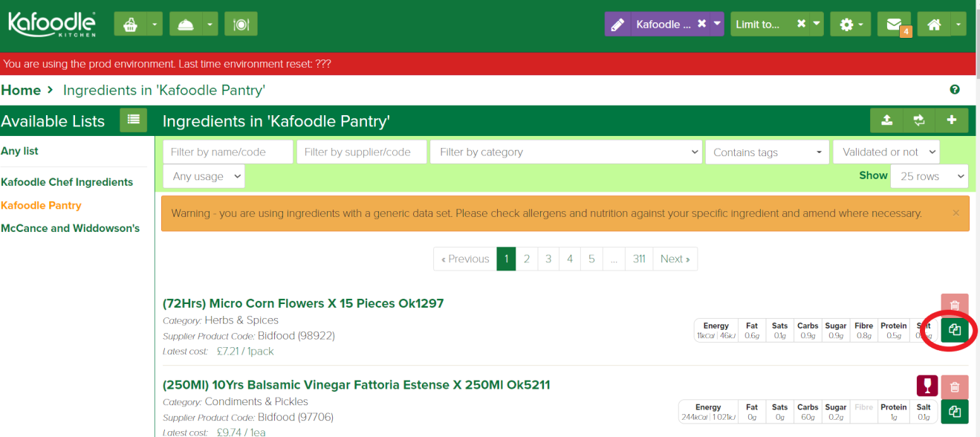
Task: Open the shopping basket icon button
Action: point(131,24)
